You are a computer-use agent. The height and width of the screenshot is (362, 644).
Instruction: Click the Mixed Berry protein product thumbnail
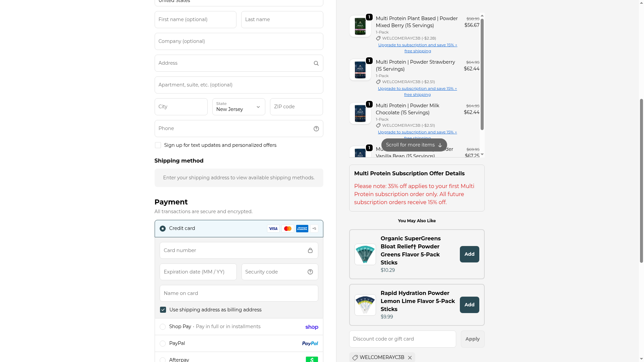[x=360, y=26]
